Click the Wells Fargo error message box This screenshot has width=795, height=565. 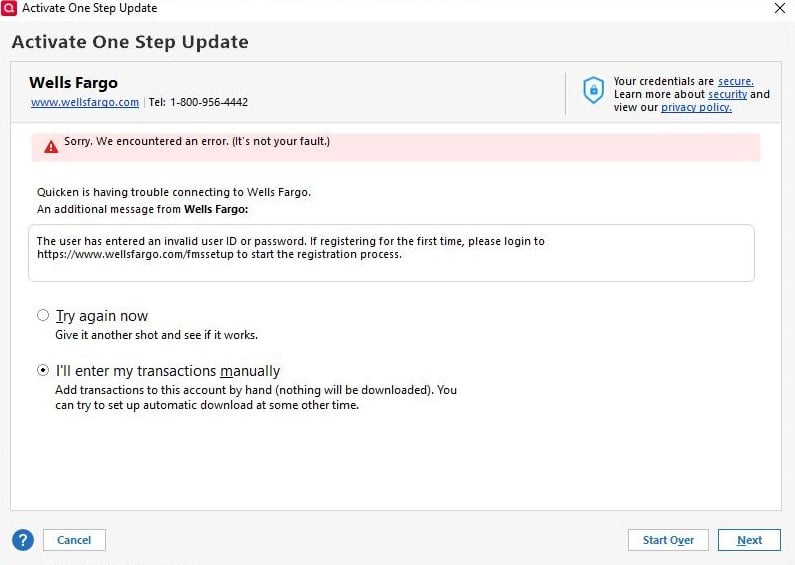pos(391,253)
